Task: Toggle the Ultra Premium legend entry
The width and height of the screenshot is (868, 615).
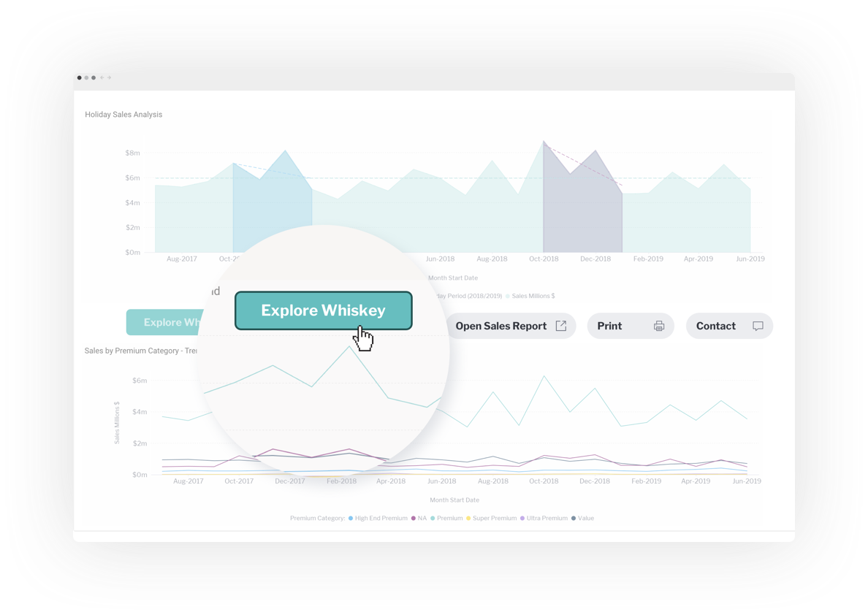Action: 544,518
